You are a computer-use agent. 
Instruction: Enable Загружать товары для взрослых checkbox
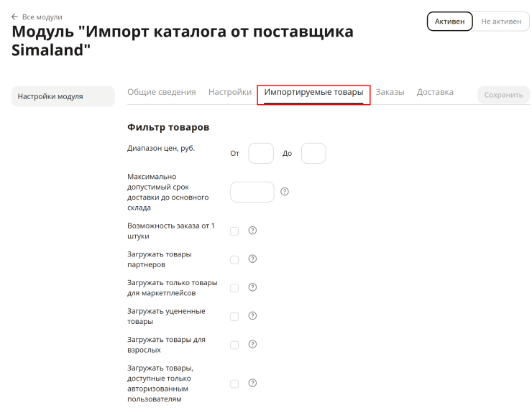point(234,345)
